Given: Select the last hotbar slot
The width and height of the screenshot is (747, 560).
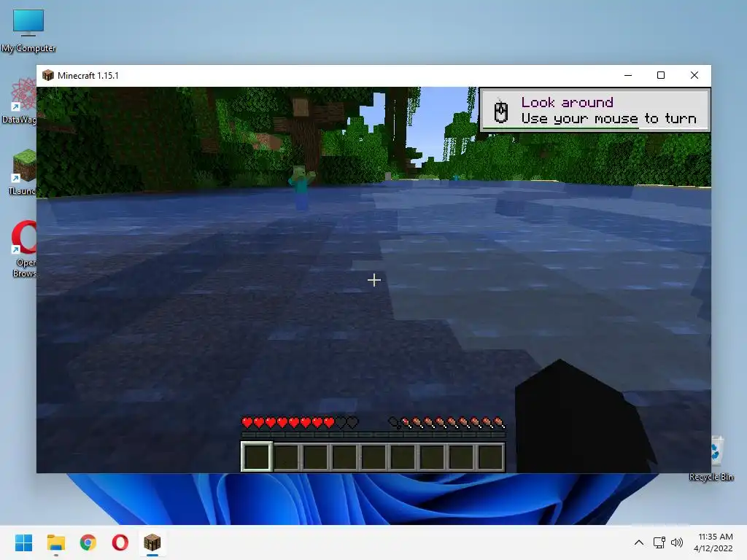Looking at the screenshot, I should (490, 456).
